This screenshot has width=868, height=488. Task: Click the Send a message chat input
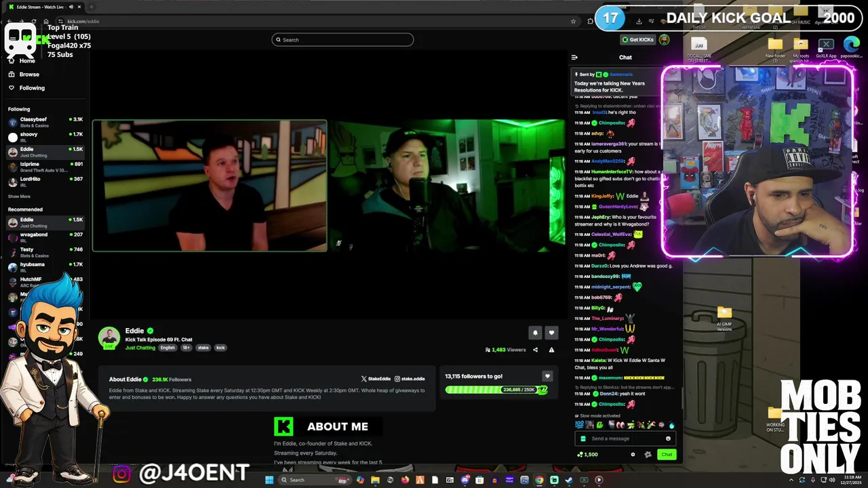click(625, 439)
